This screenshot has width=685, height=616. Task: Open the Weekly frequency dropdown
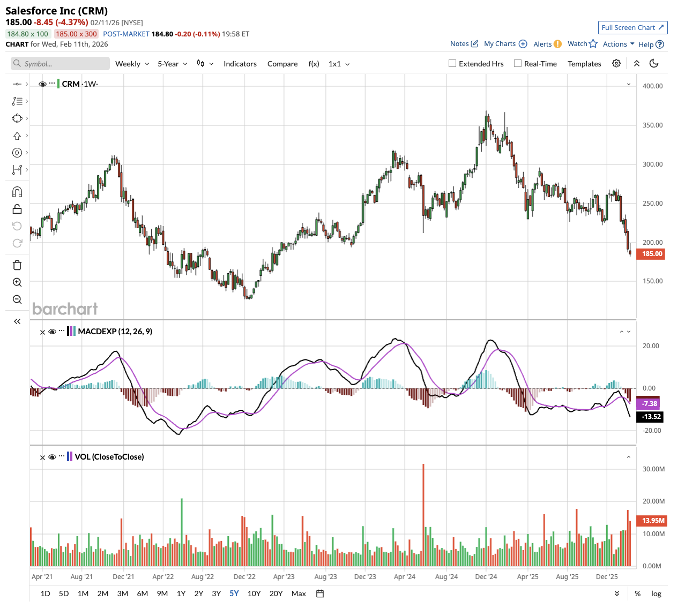click(x=132, y=64)
